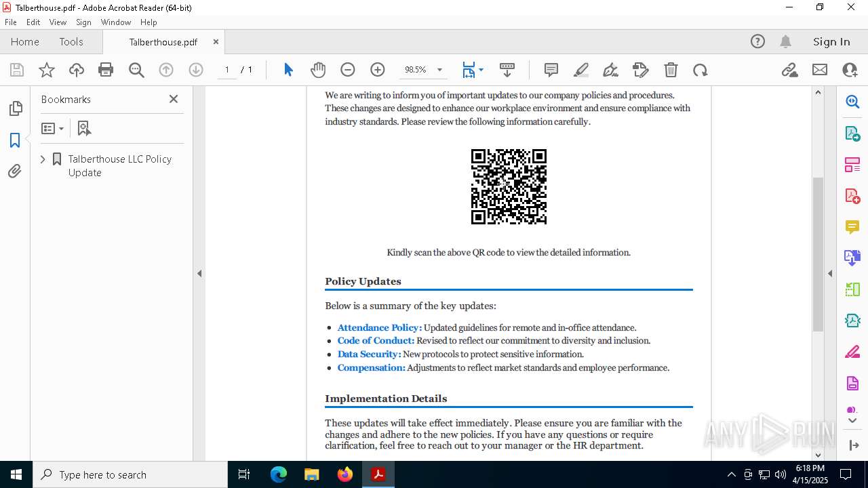Open the Sign menu
The image size is (868, 488).
pyautogui.click(x=84, y=22)
